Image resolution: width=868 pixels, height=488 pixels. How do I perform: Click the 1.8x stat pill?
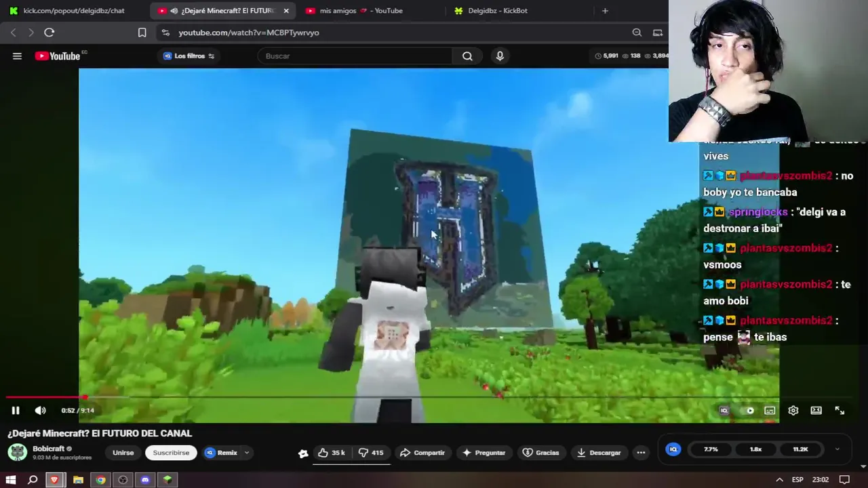point(755,449)
